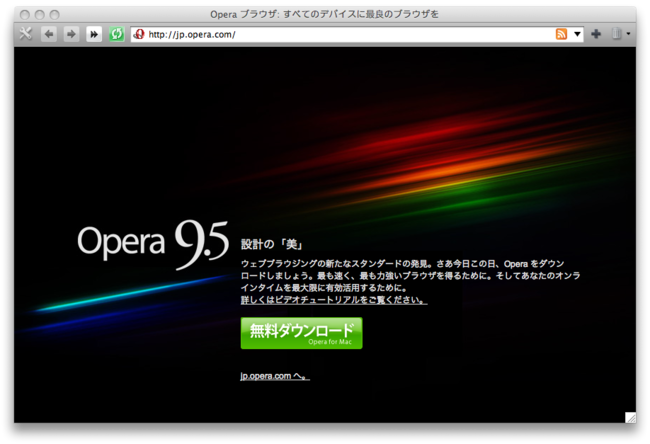Screen dimensions: 650x444
Task: Open the address bar dropdown arrow
Action: 577,34
